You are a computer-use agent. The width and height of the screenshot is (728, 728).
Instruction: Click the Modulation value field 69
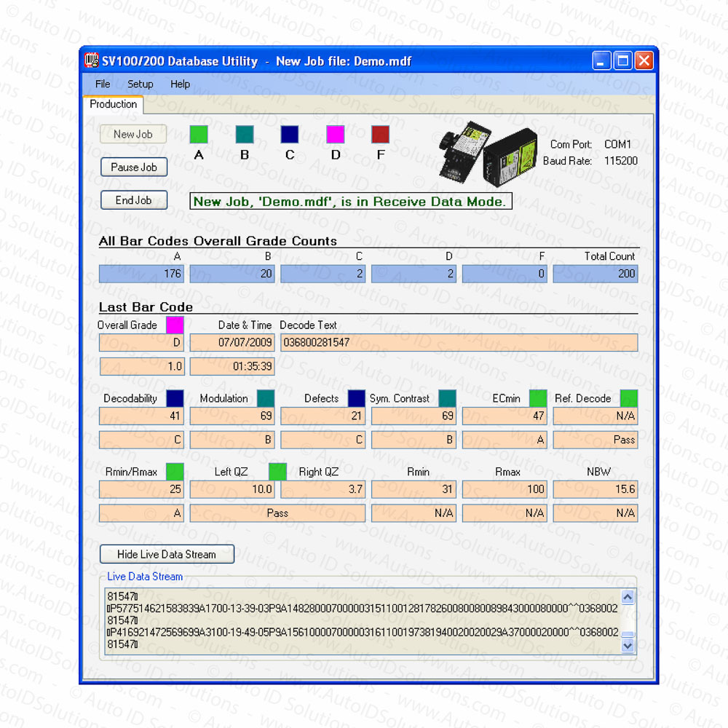click(232, 416)
